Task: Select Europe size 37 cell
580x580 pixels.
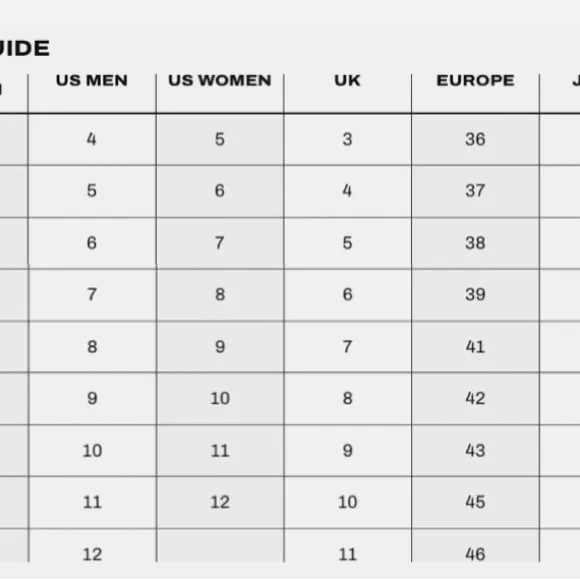Action: [x=475, y=191]
